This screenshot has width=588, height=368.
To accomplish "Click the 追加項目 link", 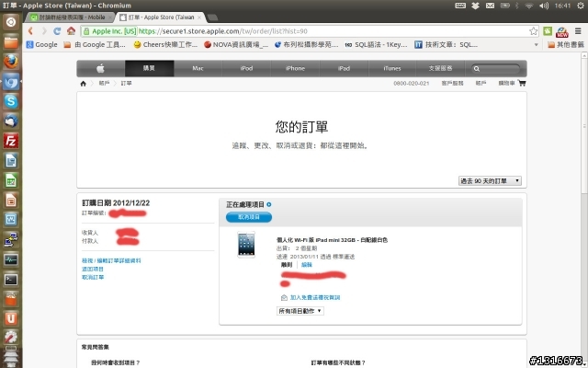I will point(93,270).
